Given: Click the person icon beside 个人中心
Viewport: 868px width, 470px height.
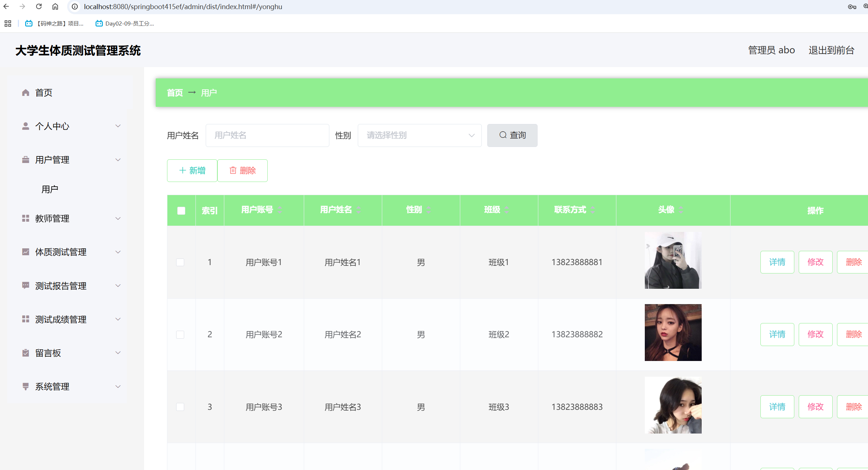Looking at the screenshot, I should tap(26, 126).
